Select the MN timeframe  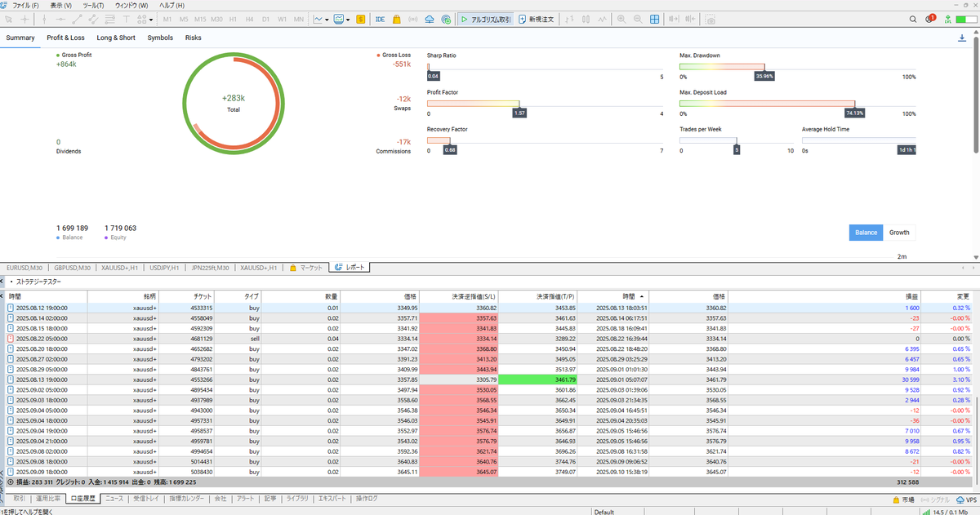click(x=298, y=19)
